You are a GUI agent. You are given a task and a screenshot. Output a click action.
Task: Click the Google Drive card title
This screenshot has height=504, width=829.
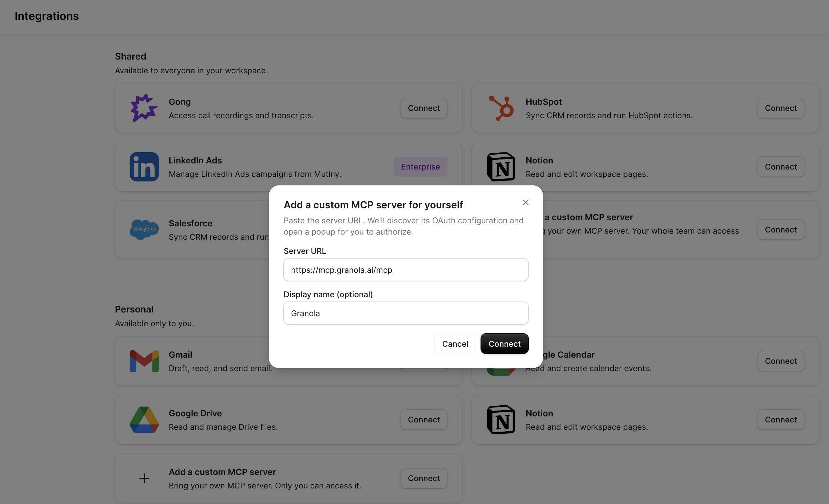pos(195,413)
